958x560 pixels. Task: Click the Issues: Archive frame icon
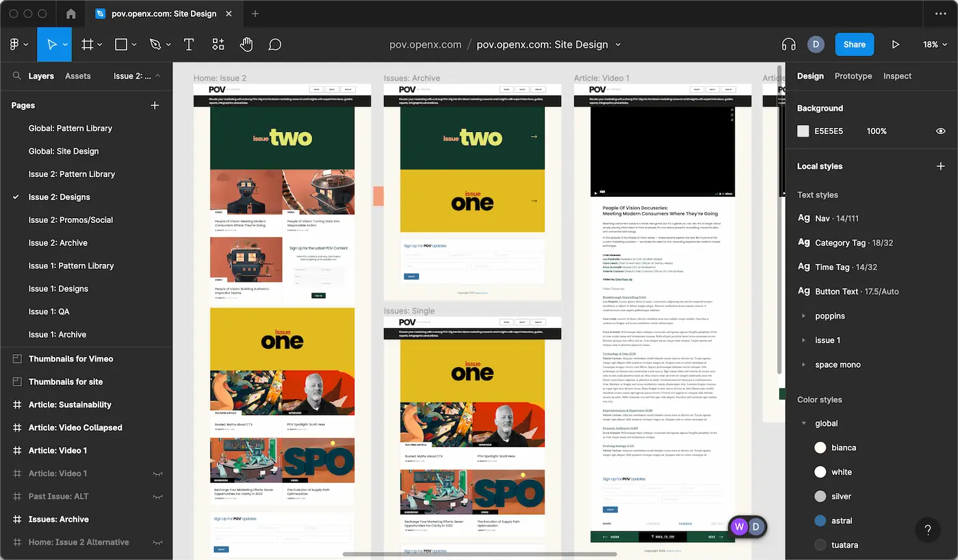point(17,520)
